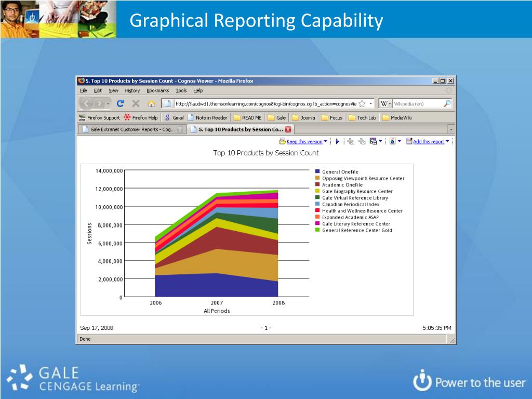Click the search magnifier icon

pos(447,103)
